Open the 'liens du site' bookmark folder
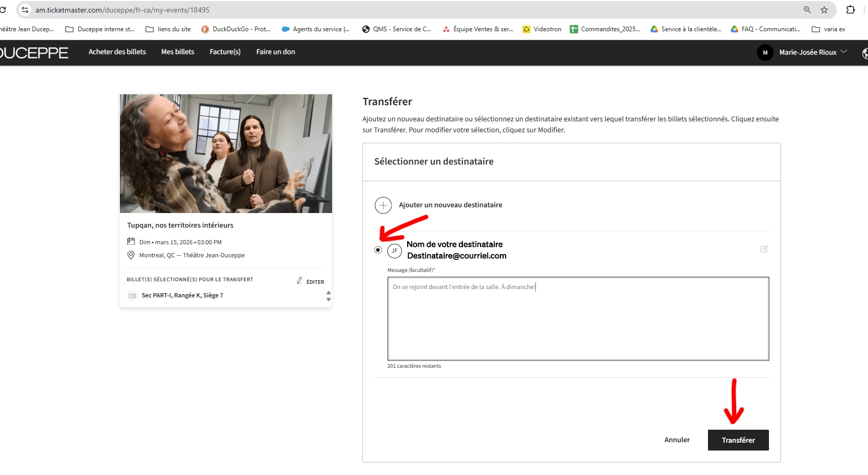The height and width of the screenshot is (475, 868). pos(168,29)
